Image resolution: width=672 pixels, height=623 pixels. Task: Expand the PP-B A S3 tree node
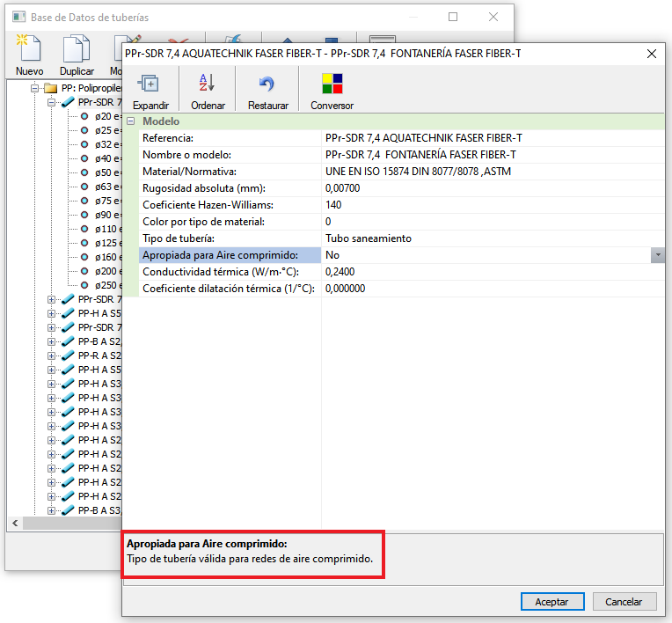click(51, 510)
